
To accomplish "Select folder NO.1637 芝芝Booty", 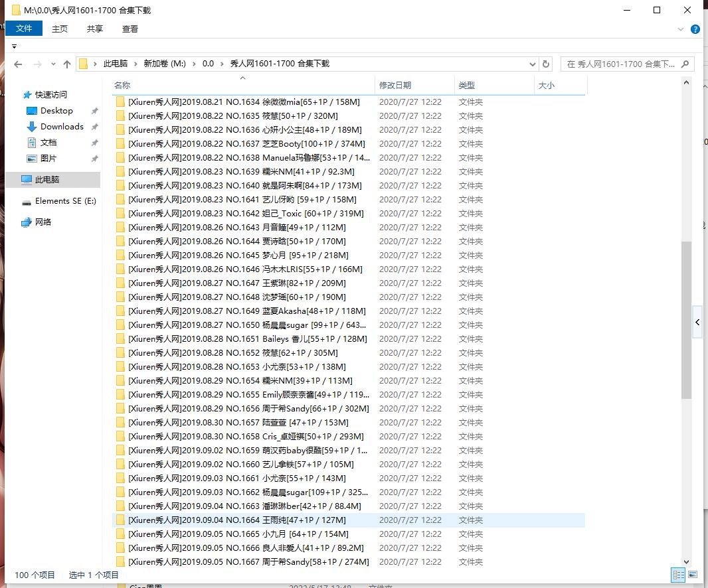I will 246,144.
